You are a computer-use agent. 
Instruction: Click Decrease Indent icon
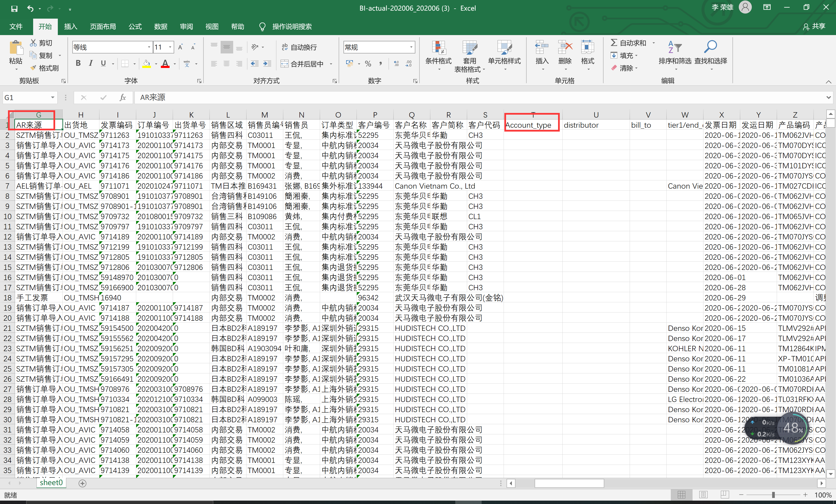[x=254, y=63]
